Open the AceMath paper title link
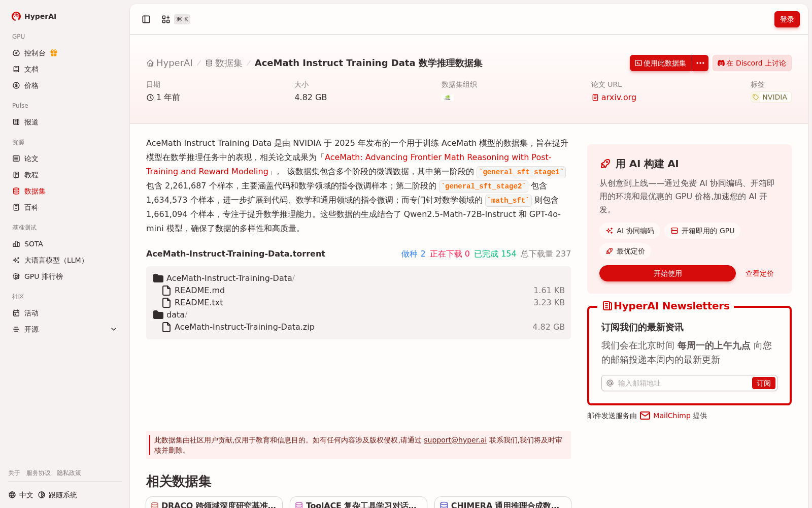 [349, 165]
